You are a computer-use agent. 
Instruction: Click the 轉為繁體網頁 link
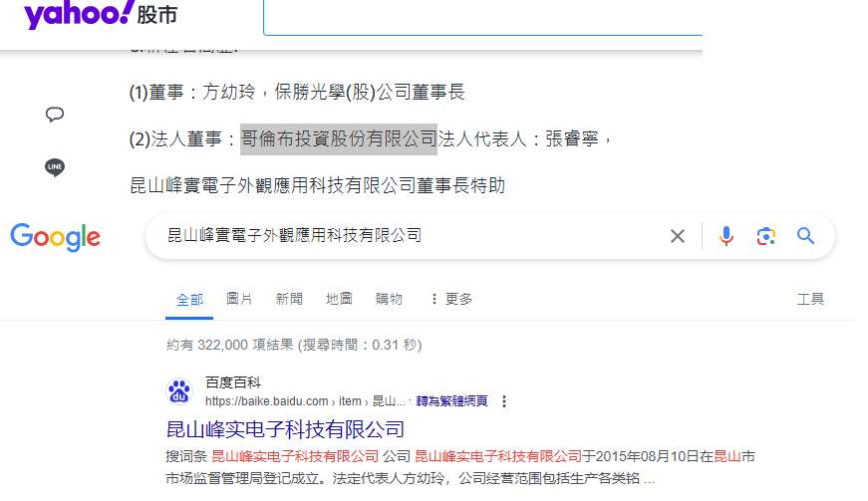[451, 401]
